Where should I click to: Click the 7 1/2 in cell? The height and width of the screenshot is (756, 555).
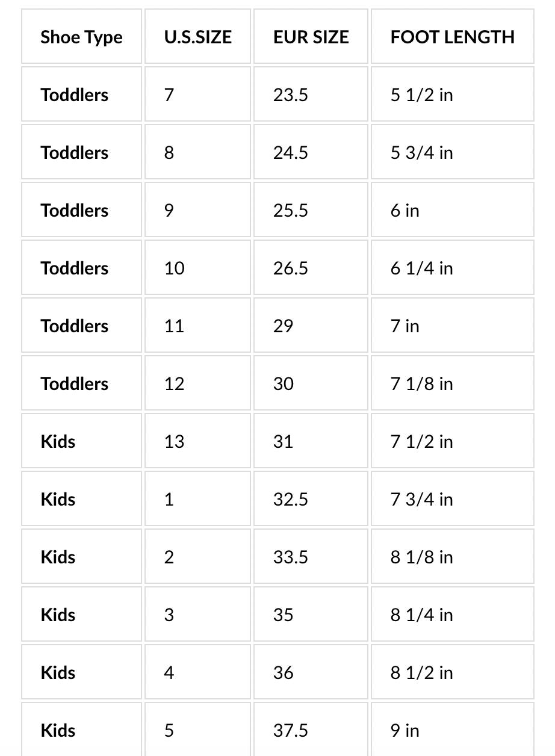pyautogui.click(x=421, y=442)
